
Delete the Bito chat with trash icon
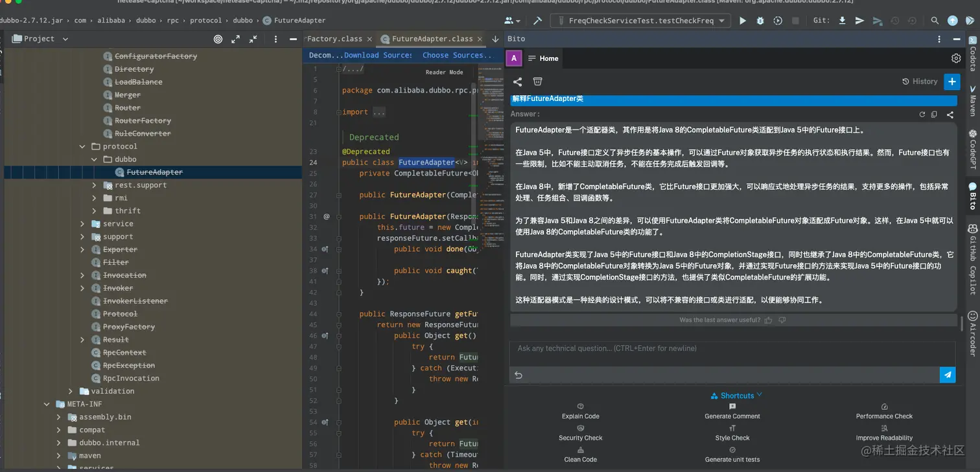click(x=537, y=82)
